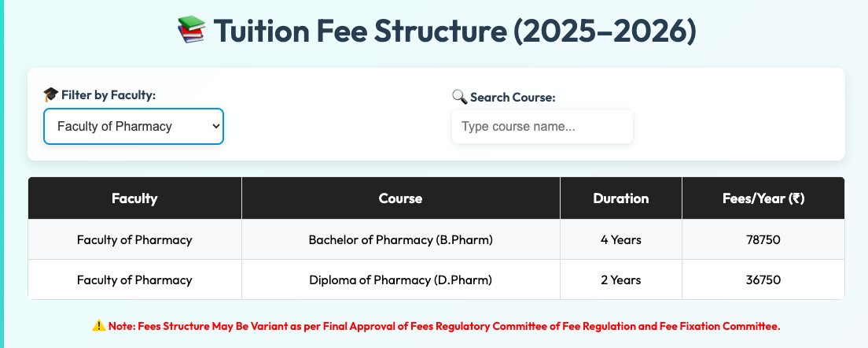The image size is (868, 348).
Task: Click the books emoji beside the title
Action: (192, 30)
